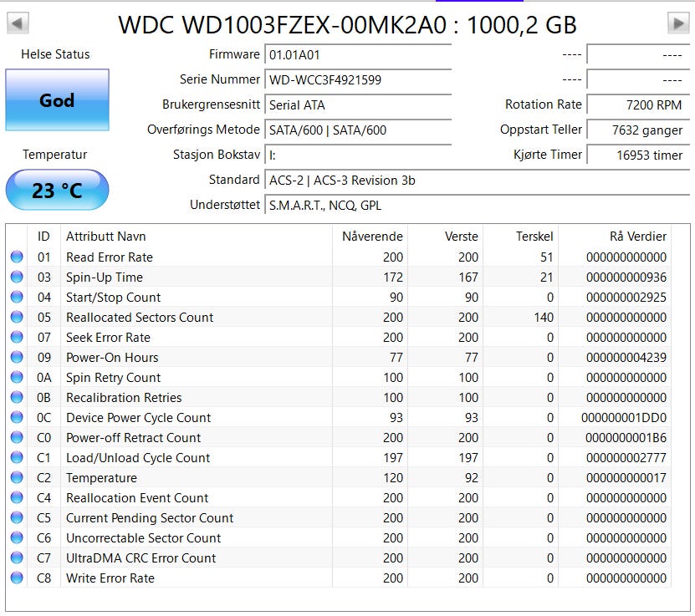Click the Firmware field 01.01A01
This screenshot has width=695, height=616.
coord(358,55)
